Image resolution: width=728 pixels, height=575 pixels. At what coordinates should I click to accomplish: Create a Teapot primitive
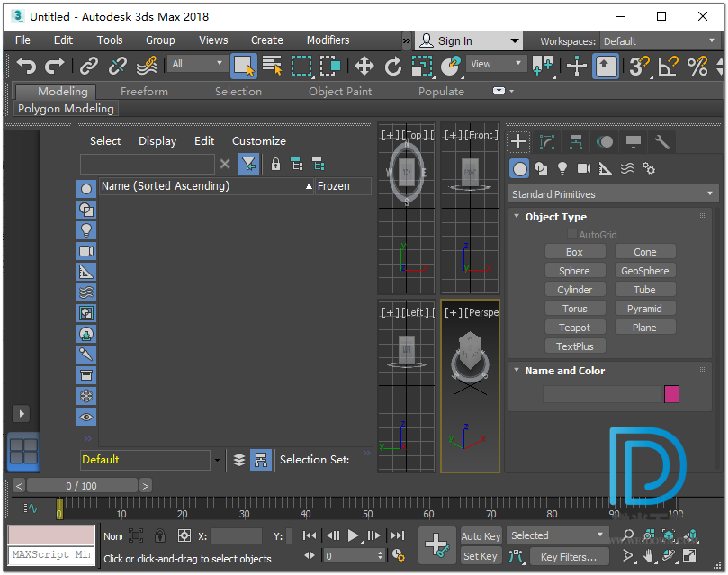click(575, 328)
